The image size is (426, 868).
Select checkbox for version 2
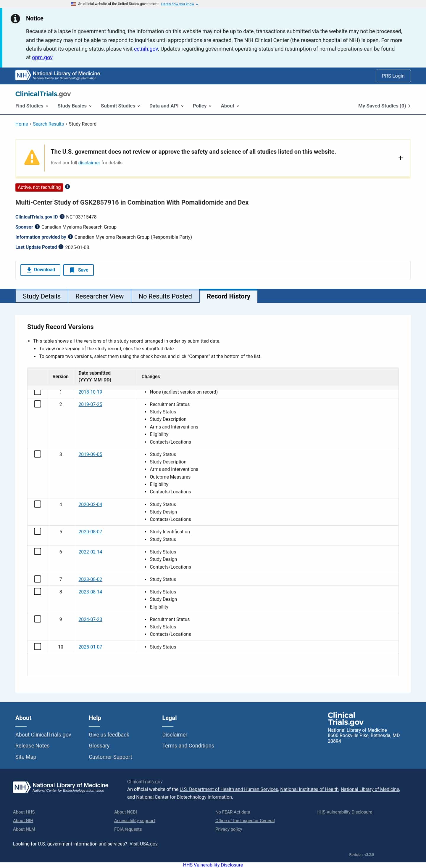tap(38, 404)
